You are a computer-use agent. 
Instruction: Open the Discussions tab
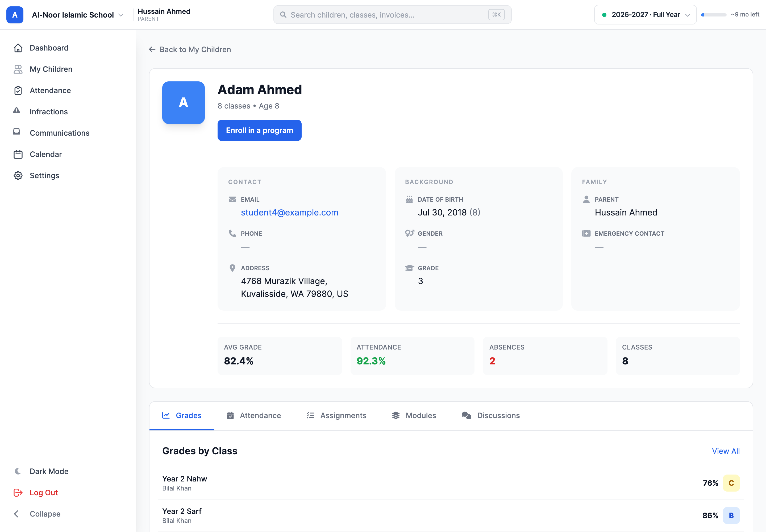[x=491, y=415]
